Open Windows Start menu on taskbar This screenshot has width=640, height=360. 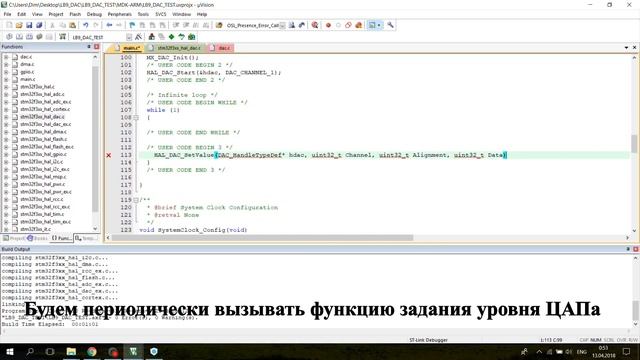pyautogui.click(x=9, y=351)
